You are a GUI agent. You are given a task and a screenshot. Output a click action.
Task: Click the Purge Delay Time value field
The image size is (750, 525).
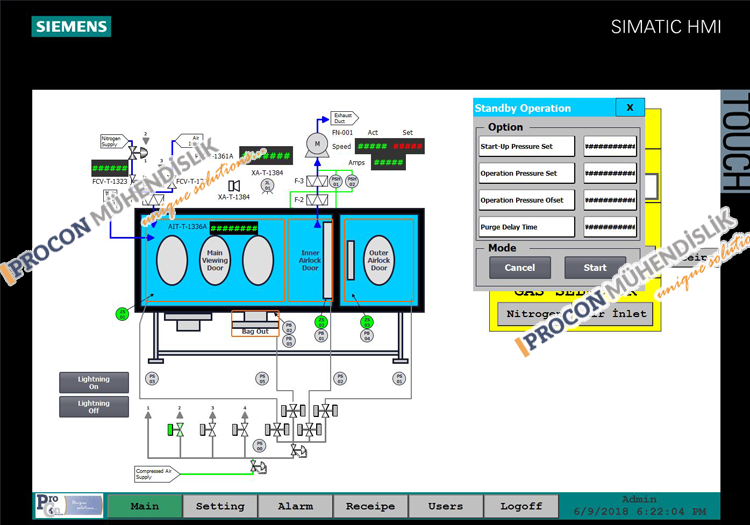pos(610,227)
